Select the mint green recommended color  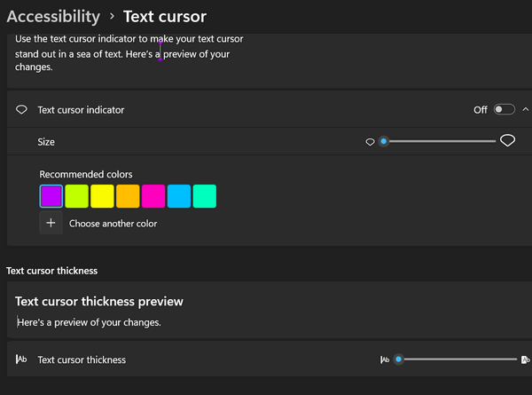[x=205, y=196]
